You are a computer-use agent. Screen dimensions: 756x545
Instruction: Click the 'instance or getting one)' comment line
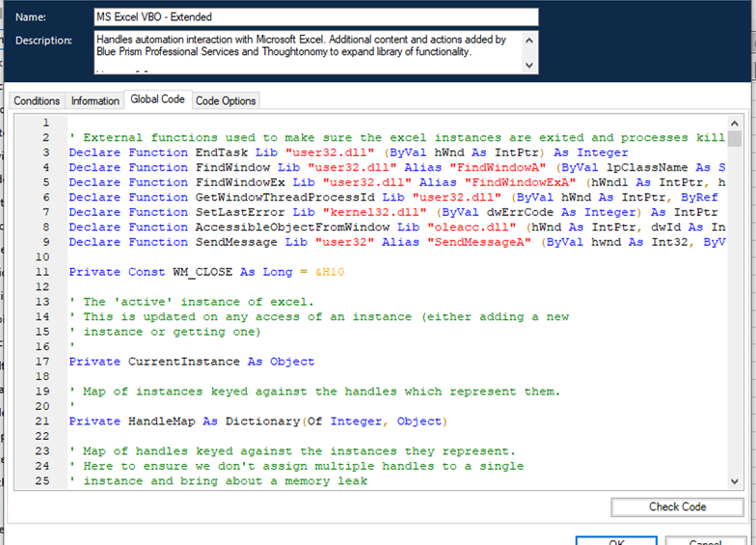[164, 332]
